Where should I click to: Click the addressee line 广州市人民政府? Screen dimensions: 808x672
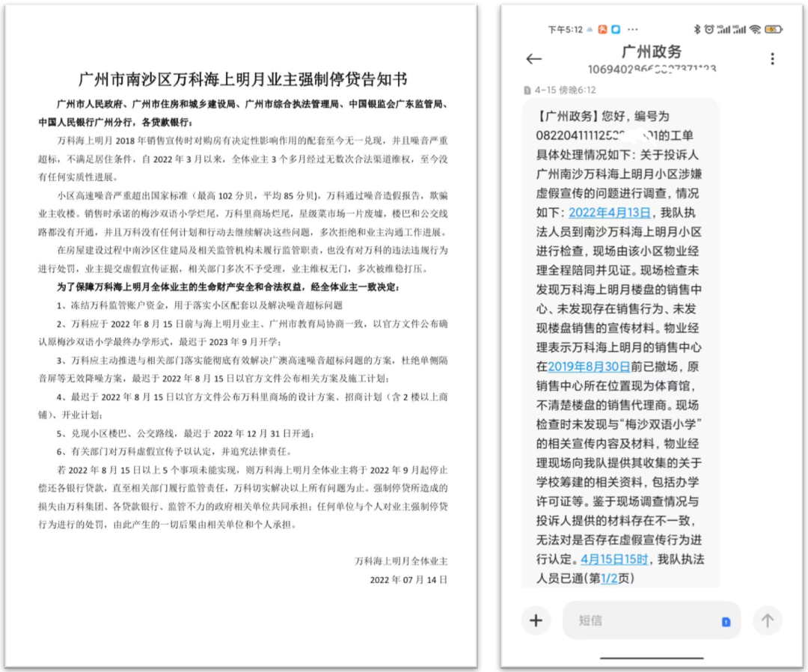[x=242, y=113]
